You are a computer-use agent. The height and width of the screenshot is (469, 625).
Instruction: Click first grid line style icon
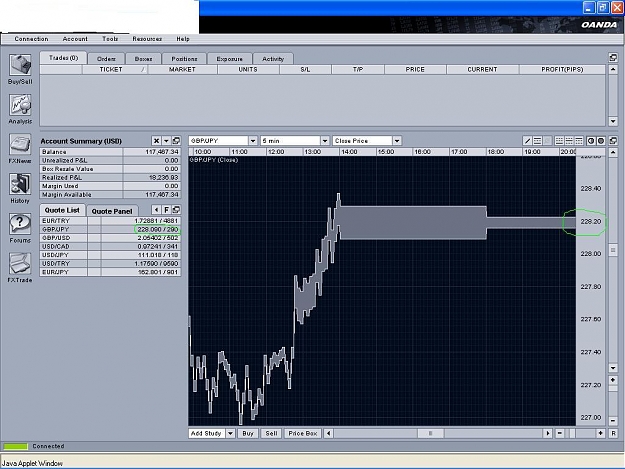[x=559, y=141]
